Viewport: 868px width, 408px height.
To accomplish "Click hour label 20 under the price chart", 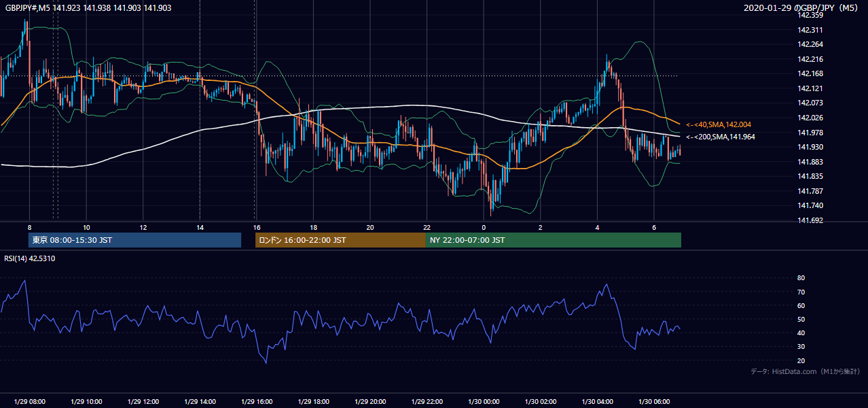I will [370, 227].
